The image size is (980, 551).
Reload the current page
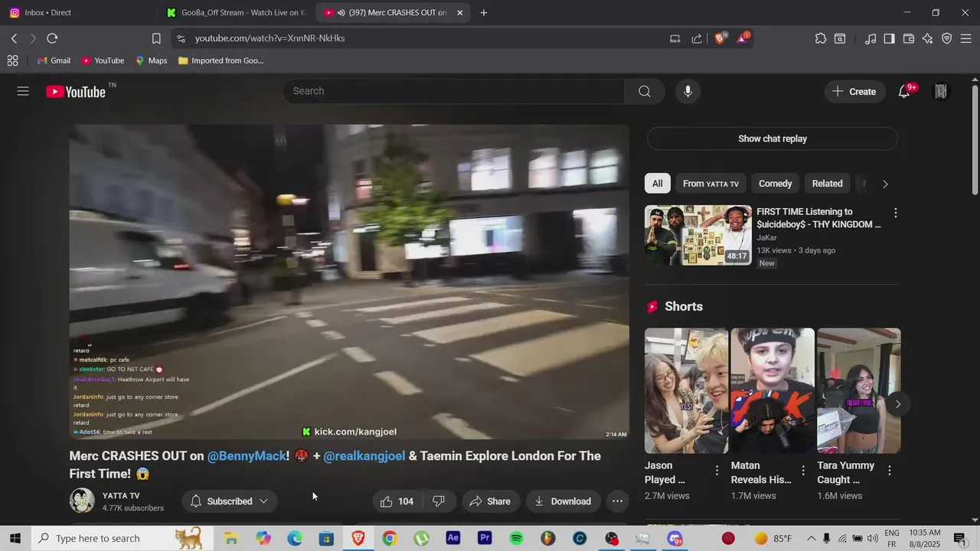[52, 38]
